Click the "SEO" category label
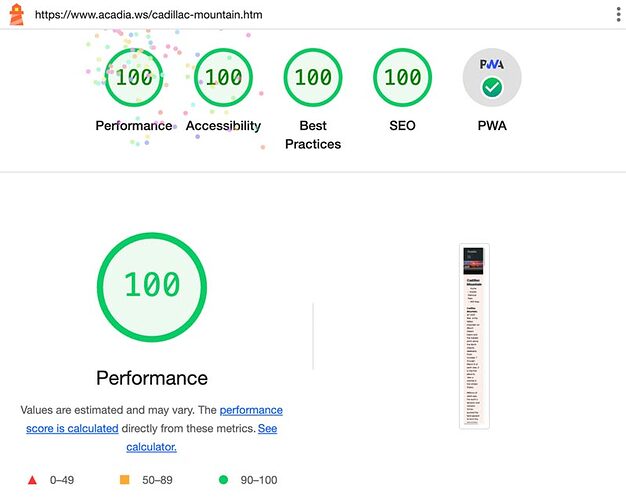This screenshot has height=500, width=626. coord(403,126)
